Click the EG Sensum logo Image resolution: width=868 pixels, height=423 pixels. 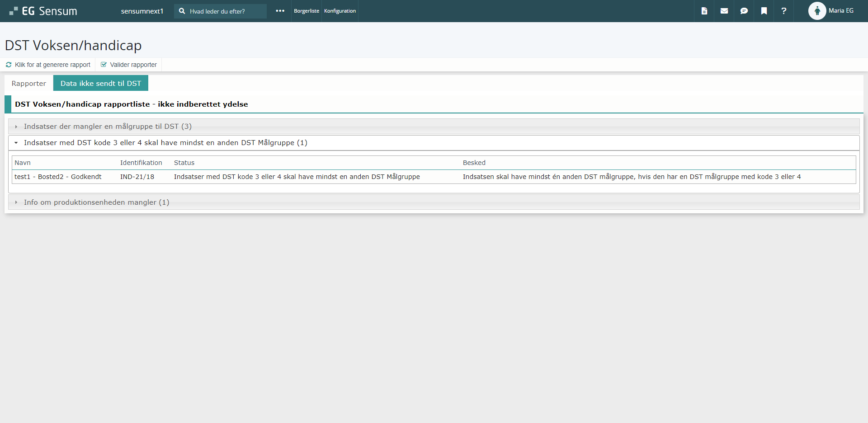click(x=43, y=11)
